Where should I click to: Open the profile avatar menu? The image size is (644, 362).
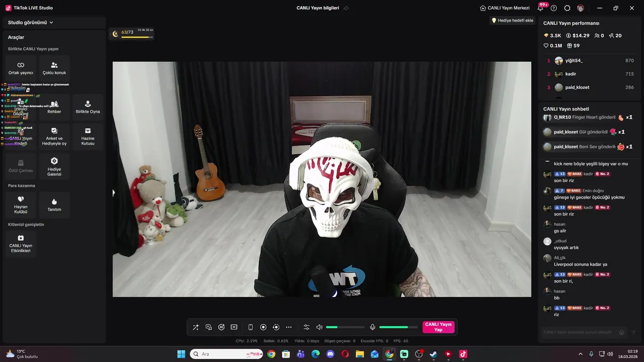click(x=581, y=8)
